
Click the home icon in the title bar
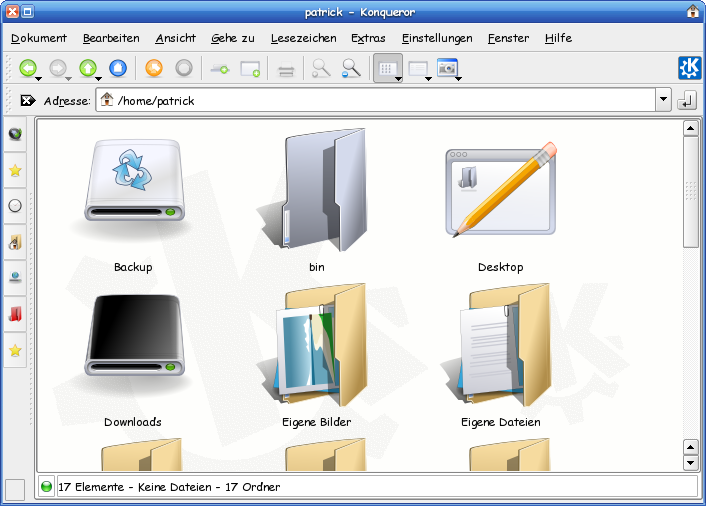[x=692, y=11]
